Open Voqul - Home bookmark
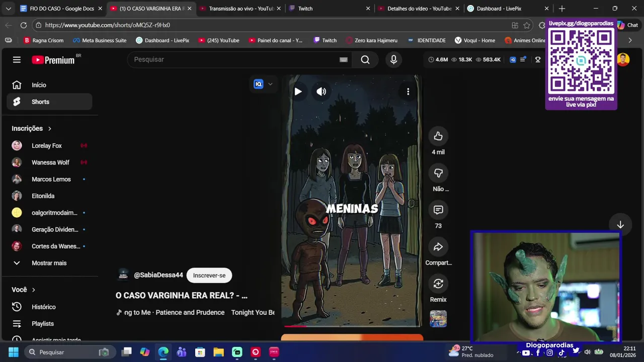 pos(474,40)
